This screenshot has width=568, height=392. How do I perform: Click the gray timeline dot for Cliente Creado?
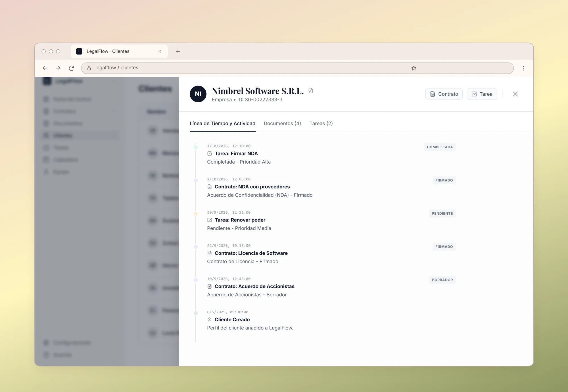pos(196,313)
